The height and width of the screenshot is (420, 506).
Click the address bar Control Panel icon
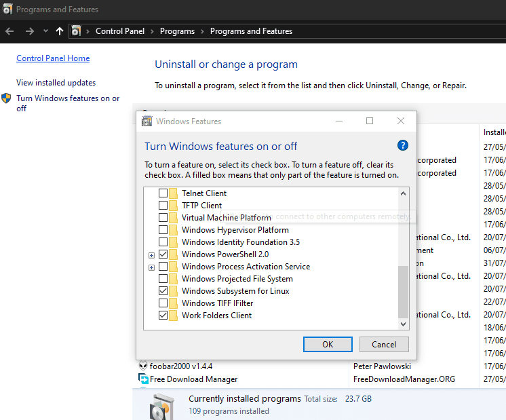[76, 31]
